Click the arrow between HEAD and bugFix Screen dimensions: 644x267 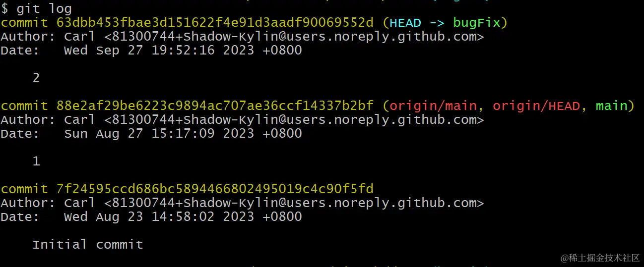tap(437, 23)
